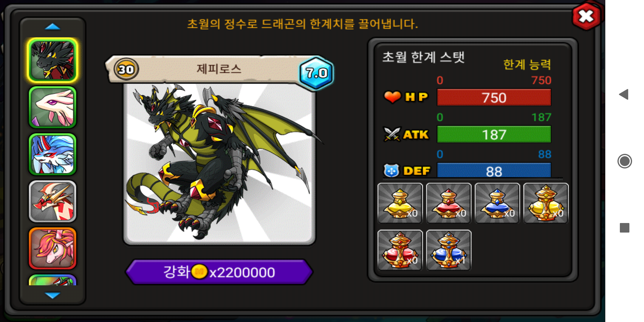644x322 pixels.
Task: Tap the green ATK 187 bar
Action: point(494,134)
